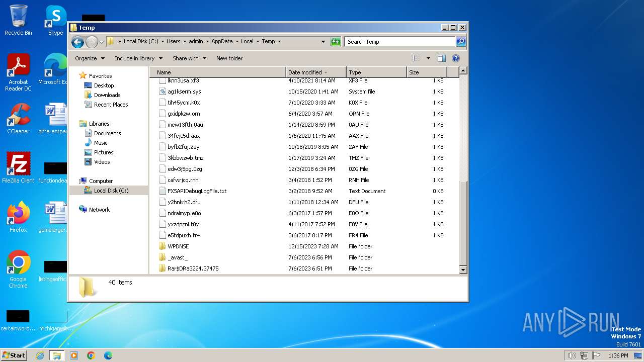This screenshot has width=644, height=362.
Task: Select Network in the navigation pane
Action: tap(99, 210)
